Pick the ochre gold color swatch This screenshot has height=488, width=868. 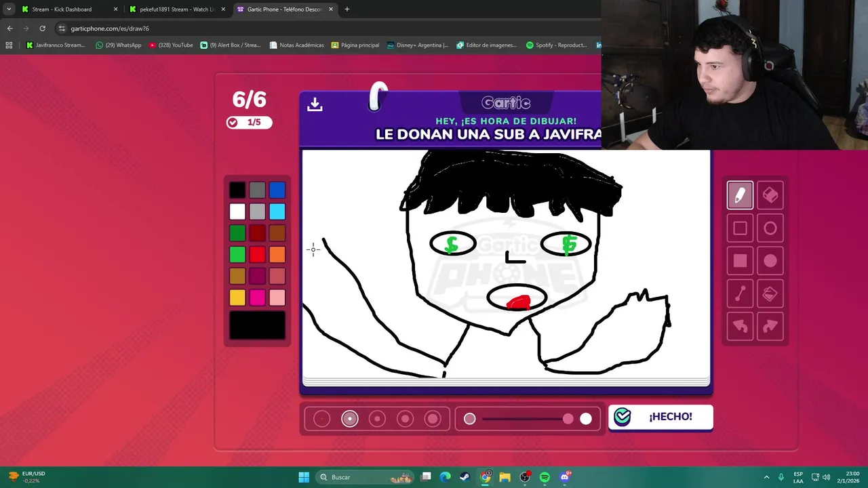[x=237, y=276]
